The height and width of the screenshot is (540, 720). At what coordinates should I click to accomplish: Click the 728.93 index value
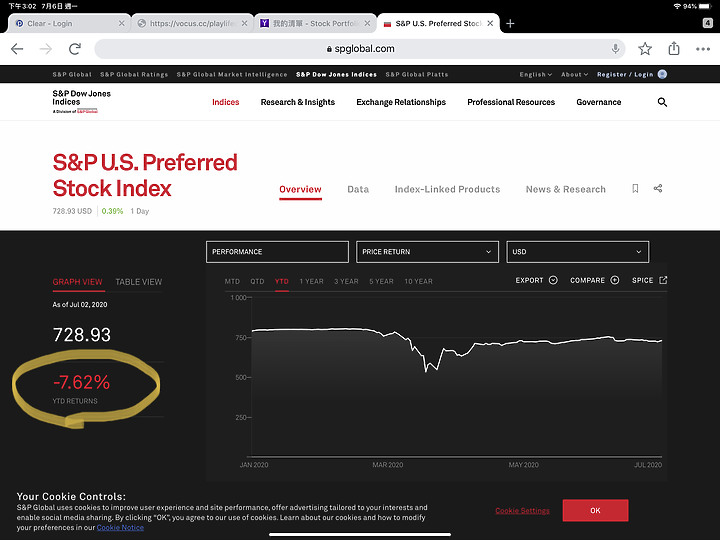coord(82,335)
